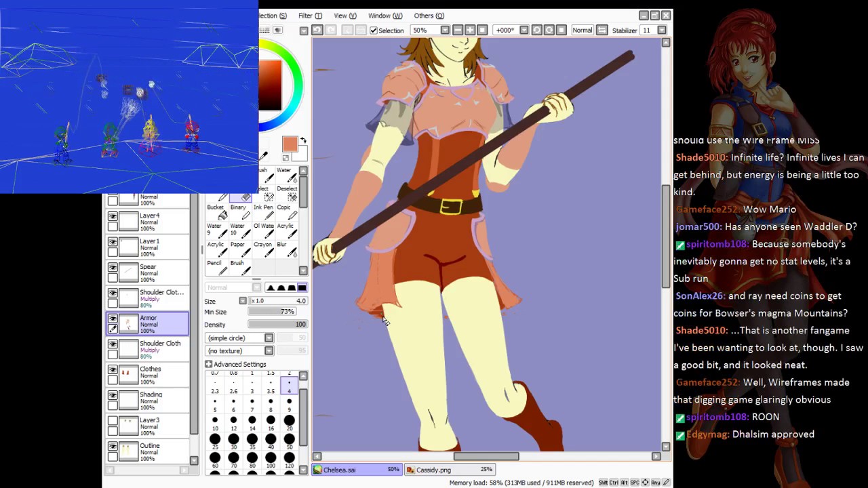Hide the Layer1 layer
868x488 pixels.
click(113, 242)
